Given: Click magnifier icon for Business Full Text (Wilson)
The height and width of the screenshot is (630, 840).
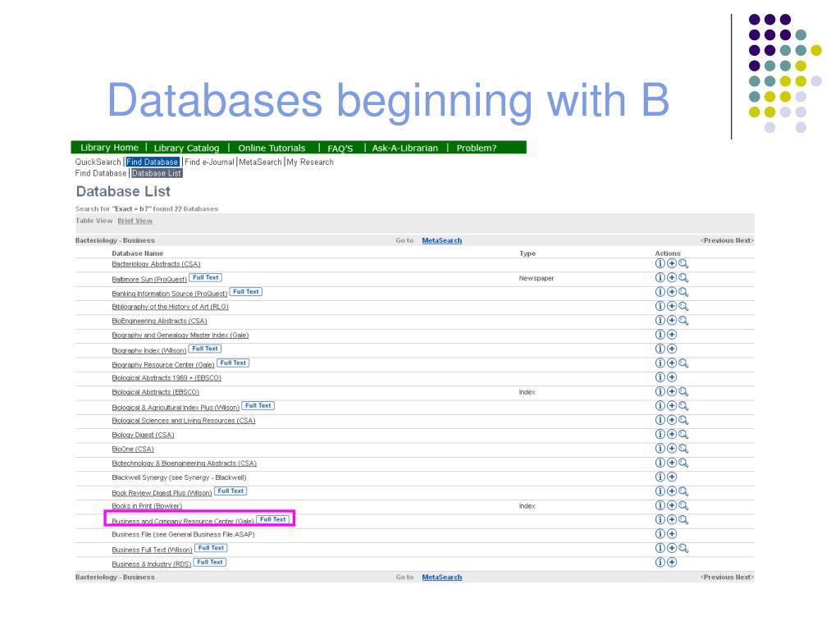Looking at the screenshot, I should [x=683, y=548].
